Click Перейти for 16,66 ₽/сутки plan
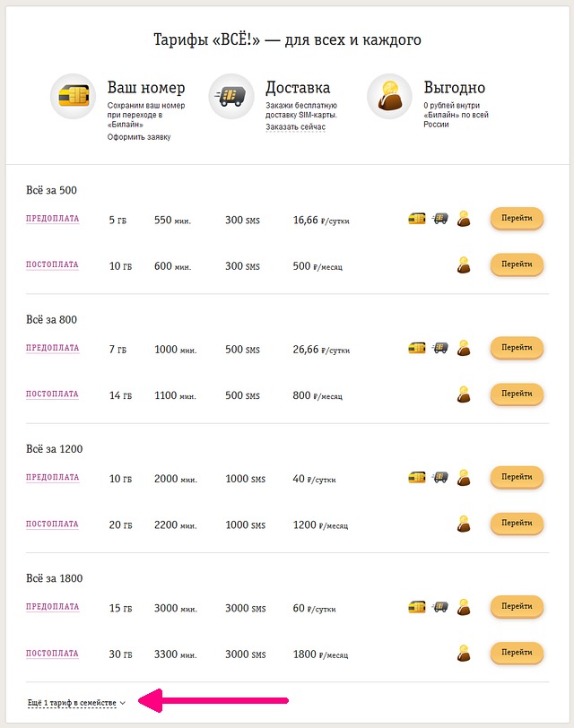The image size is (574, 728). [517, 218]
